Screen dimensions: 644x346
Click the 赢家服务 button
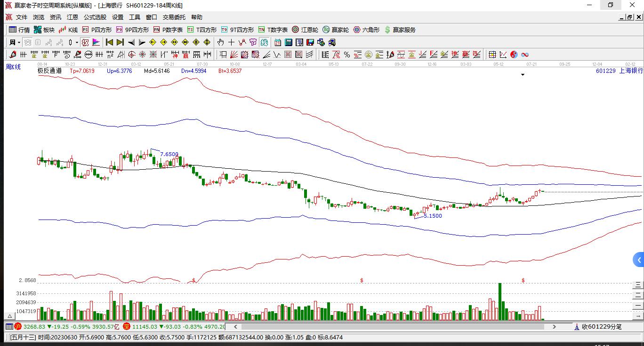(x=400, y=30)
